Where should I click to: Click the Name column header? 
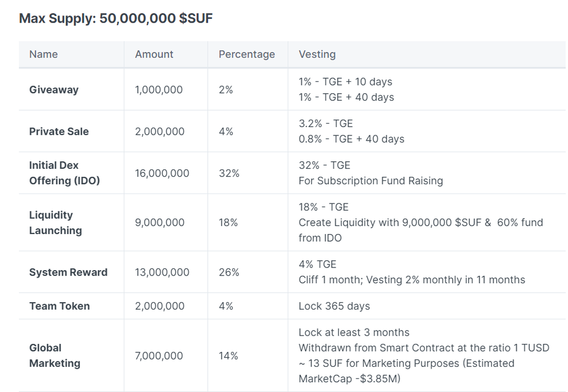44,54
